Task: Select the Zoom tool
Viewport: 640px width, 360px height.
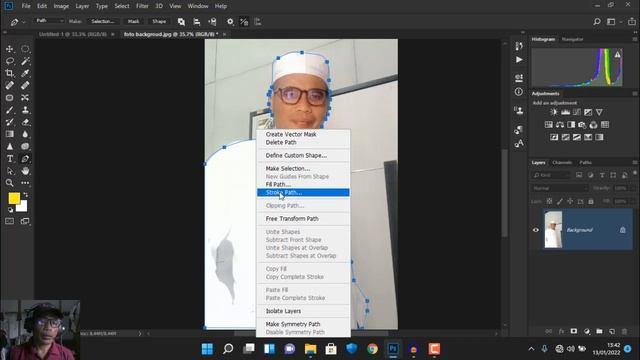Action: pyautogui.click(x=9, y=183)
